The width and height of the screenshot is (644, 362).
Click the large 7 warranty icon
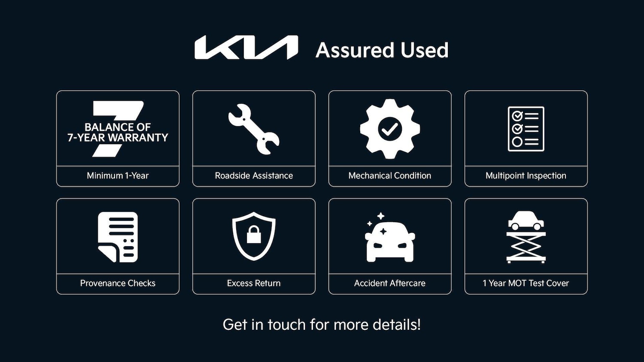(x=118, y=129)
